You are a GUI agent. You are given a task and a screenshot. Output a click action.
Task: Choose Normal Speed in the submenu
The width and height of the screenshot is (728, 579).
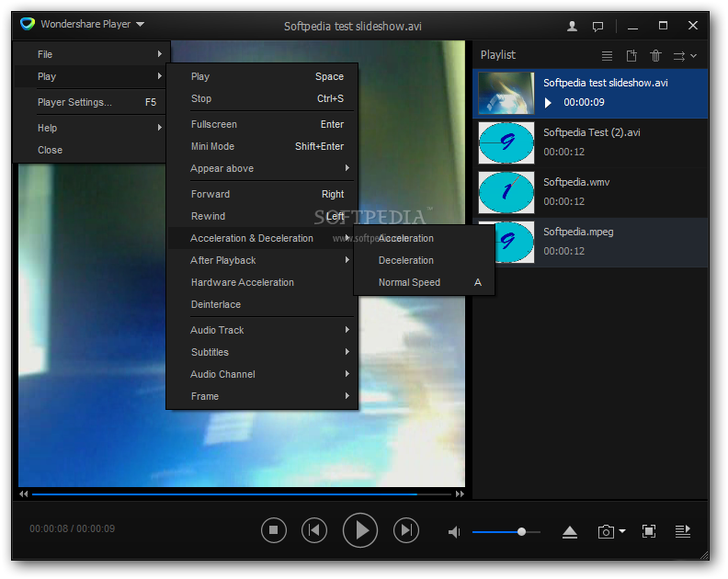point(424,282)
